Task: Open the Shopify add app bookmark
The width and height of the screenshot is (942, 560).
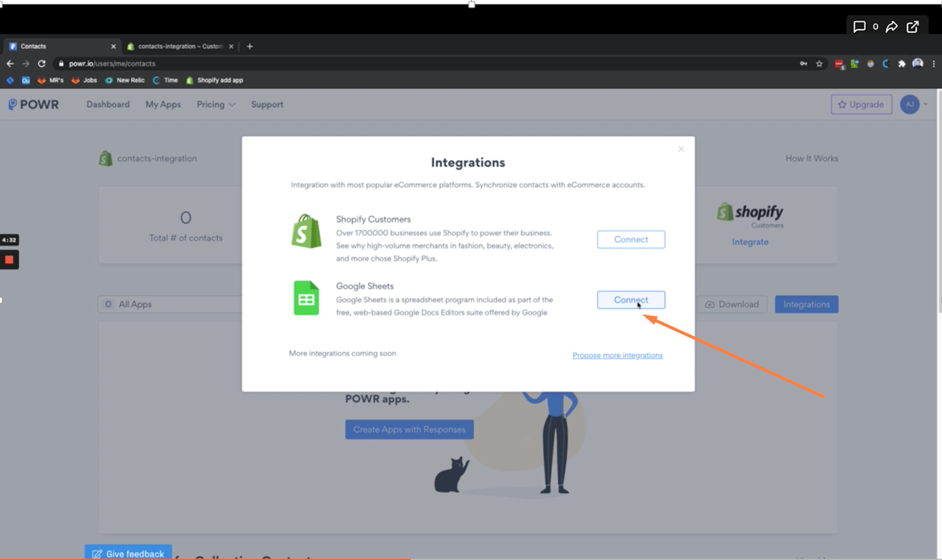Action: coord(214,80)
